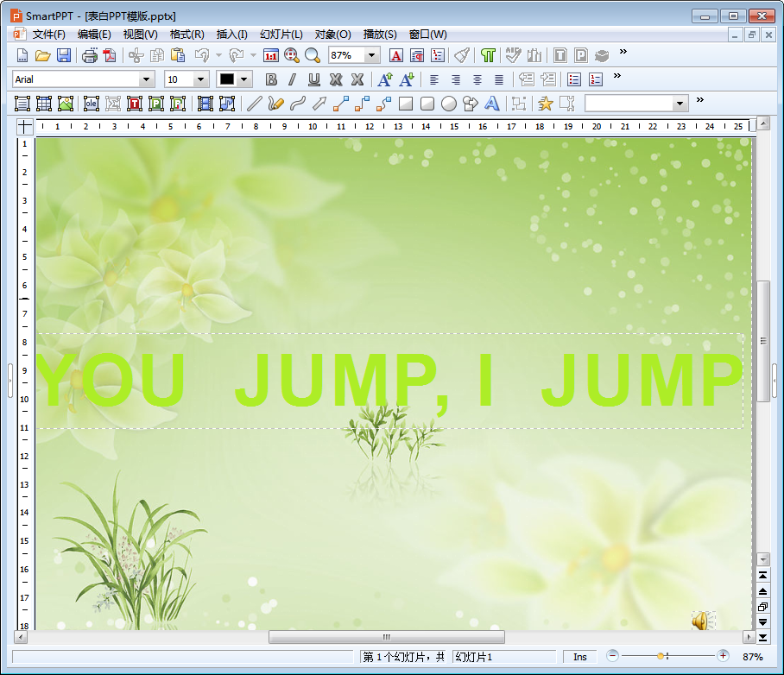Toggle Italic formatting
This screenshot has height=675, width=784.
pos(292,79)
